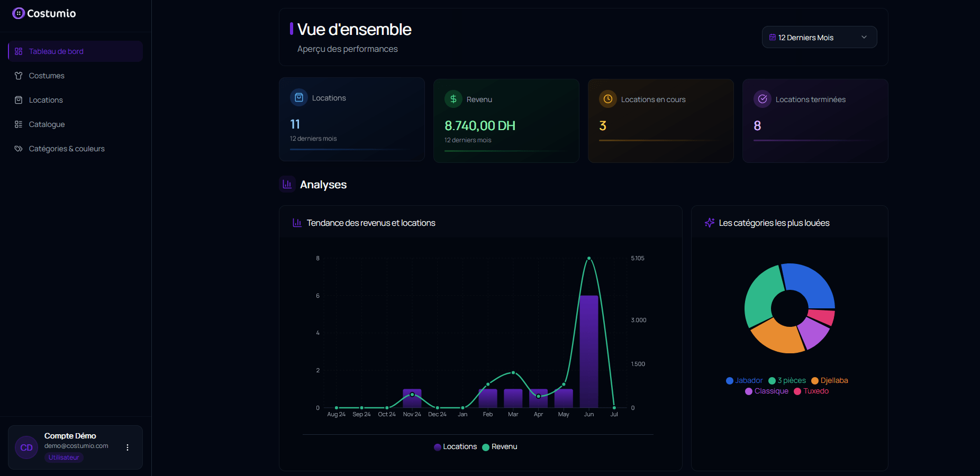Click the Analyses bar chart icon
980x476 pixels.
pyautogui.click(x=287, y=184)
